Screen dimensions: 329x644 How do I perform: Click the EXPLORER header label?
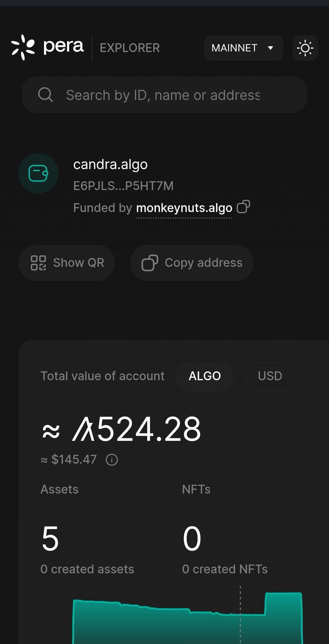(x=130, y=48)
